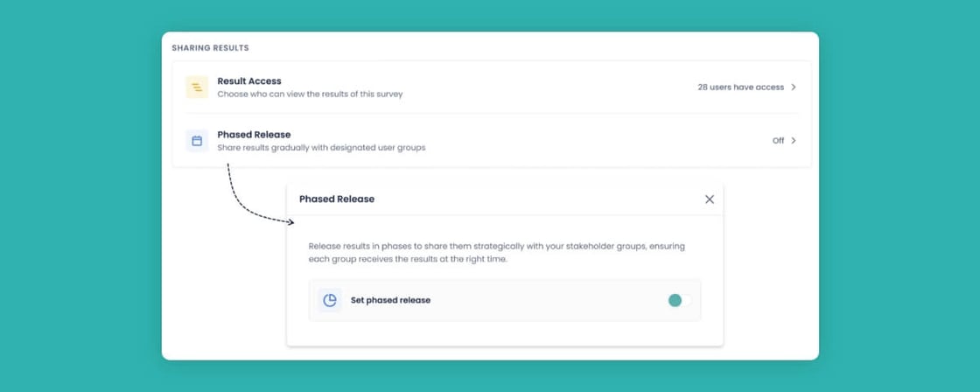This screenshot has height=392, width=980.
Task: Click the '28 users have access' text
Action: click(740, 87)
